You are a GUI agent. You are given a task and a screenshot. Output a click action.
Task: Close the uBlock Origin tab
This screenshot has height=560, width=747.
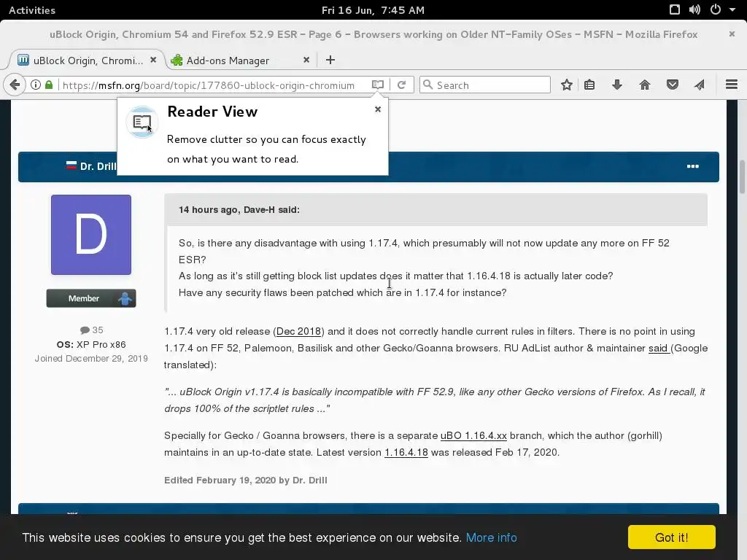pos(153,60)
